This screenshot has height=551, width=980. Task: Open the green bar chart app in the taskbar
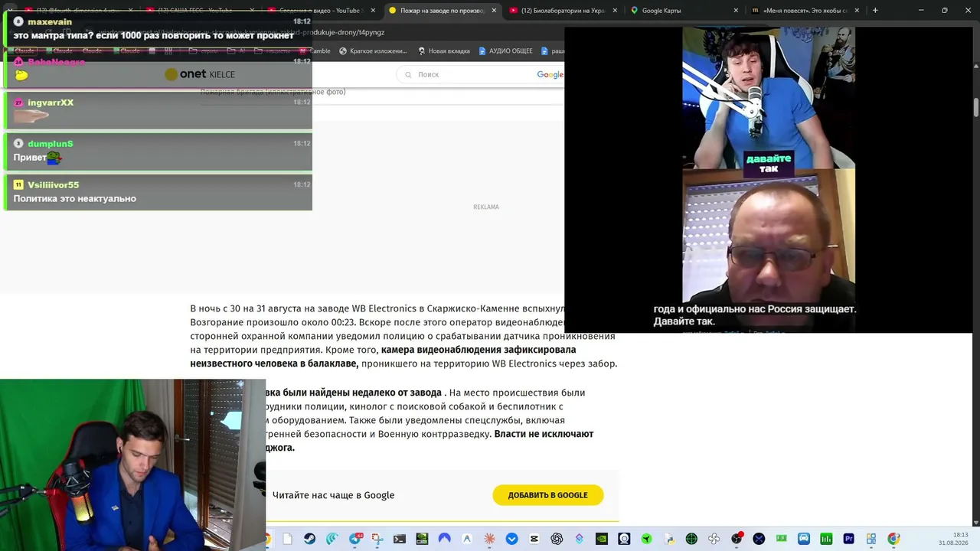coord(826,539)
